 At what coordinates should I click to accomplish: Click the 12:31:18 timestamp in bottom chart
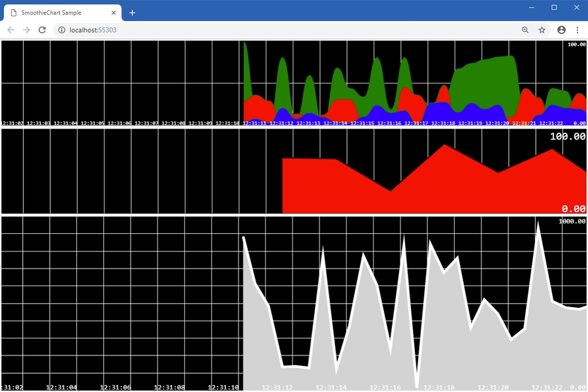click(x=440, y=387)
